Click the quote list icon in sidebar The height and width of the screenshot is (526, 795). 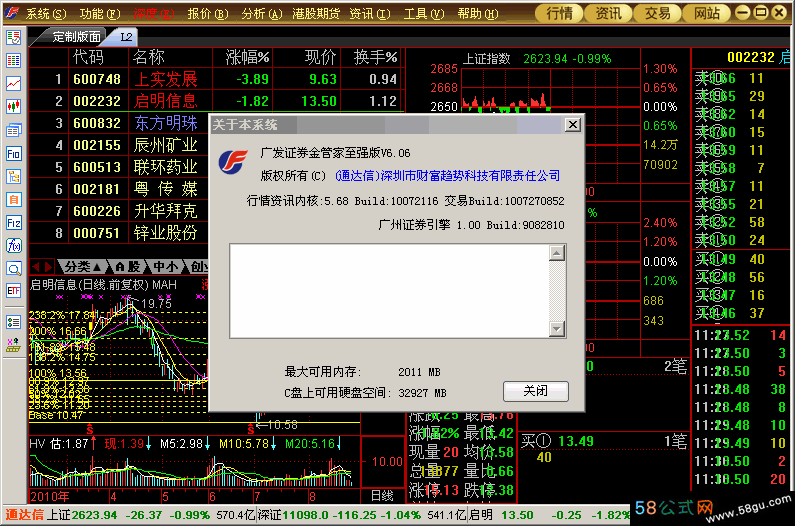13,37
